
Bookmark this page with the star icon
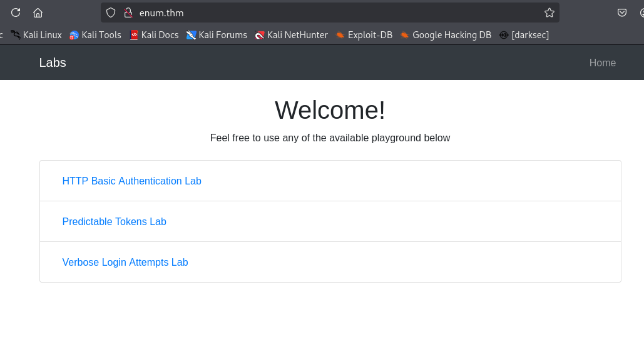tap(549, 13)
